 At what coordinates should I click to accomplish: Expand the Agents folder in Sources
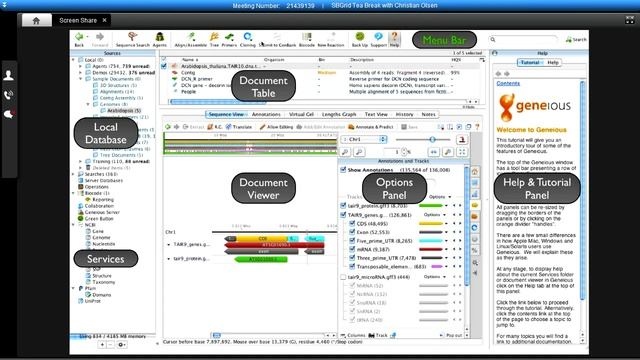tap(80, 66)
